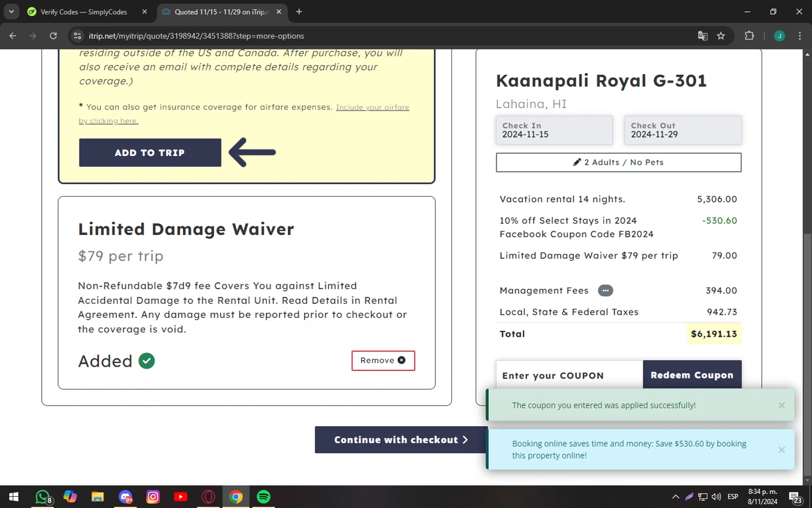Open Instagram from the taskbar
Screen dimensions: 812x508
[153, 497]
